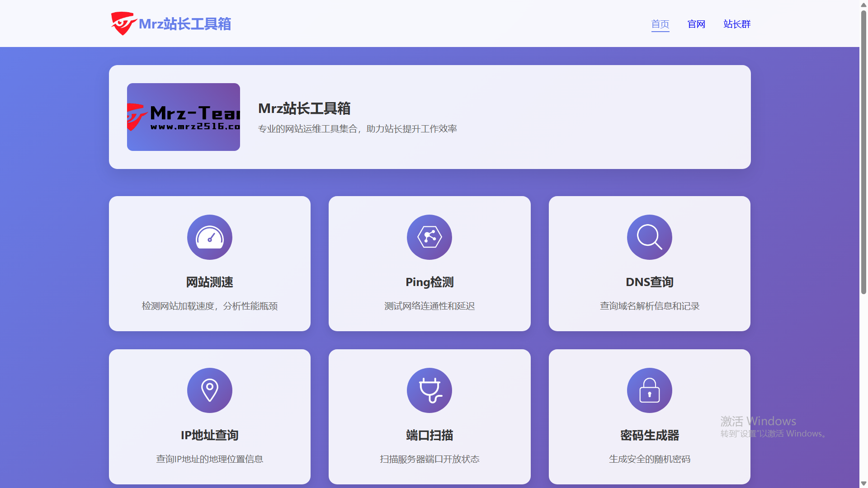This screenshot has height=488, width=868.
Task: Click text 查询IP地址的地理位置信息
Action: point(210,460)
